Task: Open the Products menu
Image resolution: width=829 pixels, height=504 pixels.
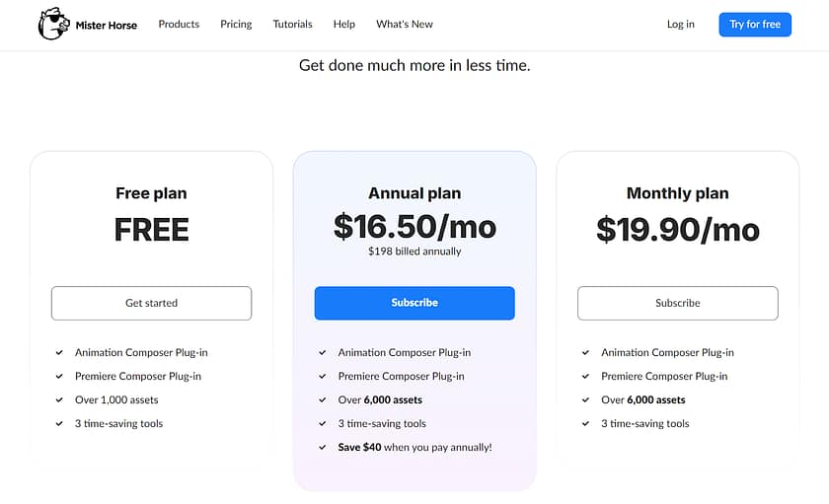Action: coord(179,25)
